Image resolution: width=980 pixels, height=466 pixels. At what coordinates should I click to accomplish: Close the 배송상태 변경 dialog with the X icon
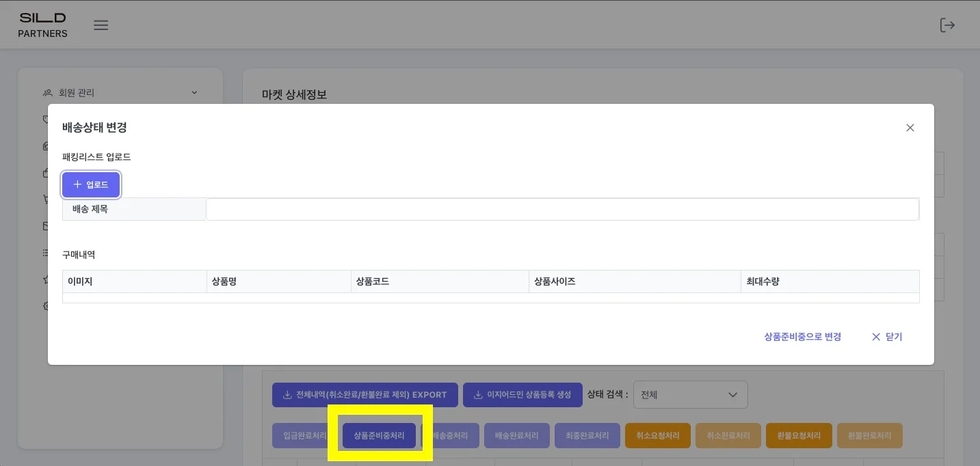click(x=910, y=128)
